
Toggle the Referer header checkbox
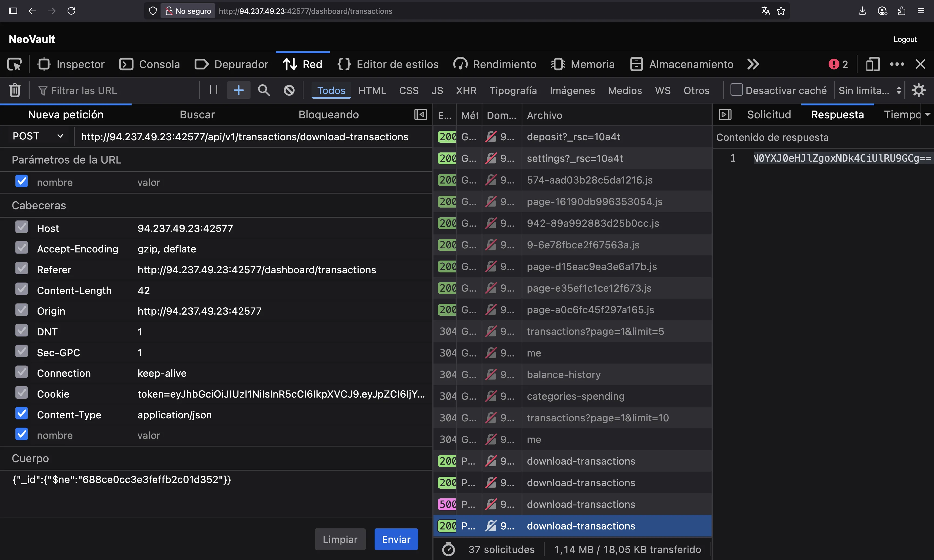pos(22,269)
